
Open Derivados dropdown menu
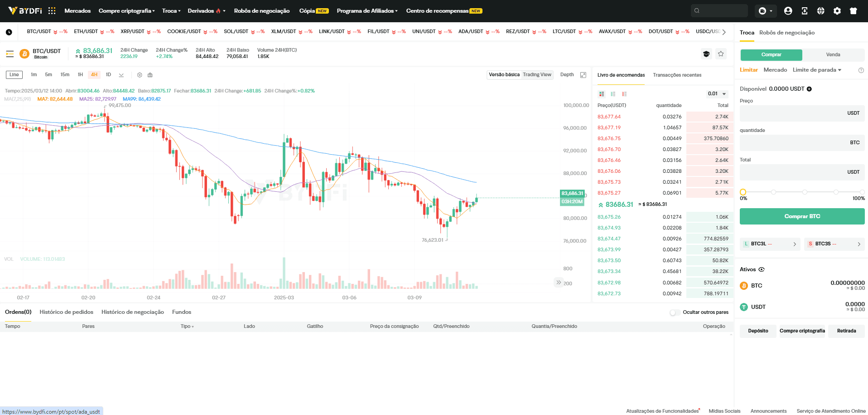tap(207, 11)
